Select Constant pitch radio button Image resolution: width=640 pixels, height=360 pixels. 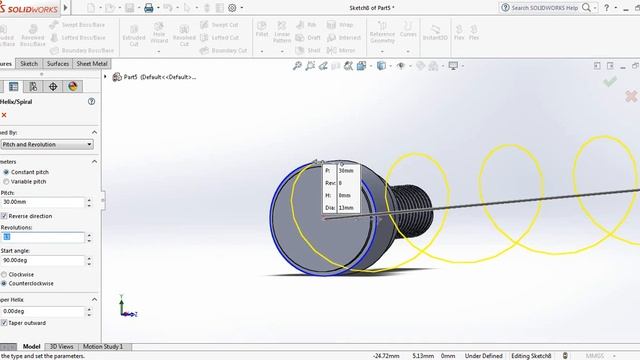[x=6, y=172]
